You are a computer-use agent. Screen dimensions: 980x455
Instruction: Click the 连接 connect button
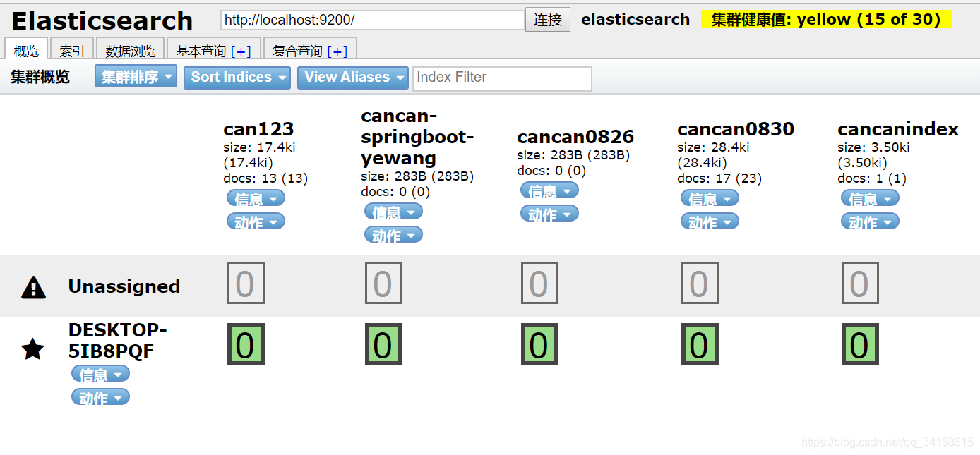tap(548, 20)
